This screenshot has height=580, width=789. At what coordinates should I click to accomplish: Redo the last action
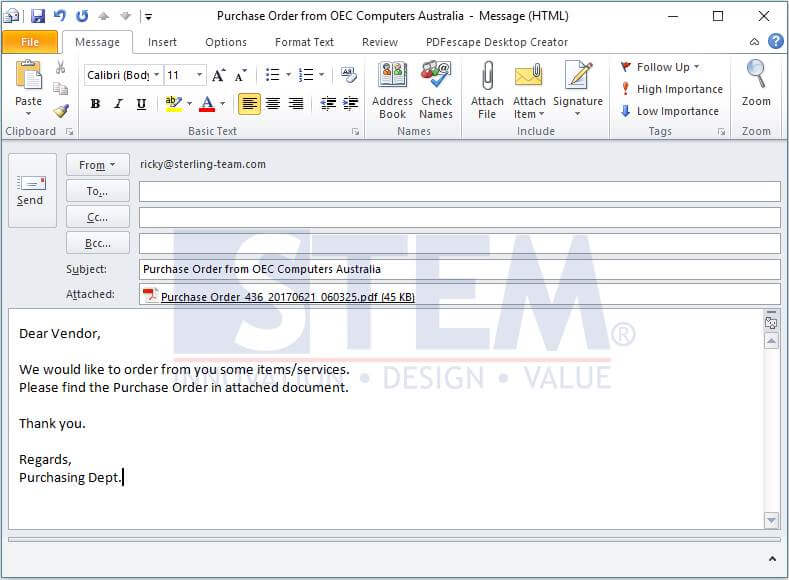[82, 16]
